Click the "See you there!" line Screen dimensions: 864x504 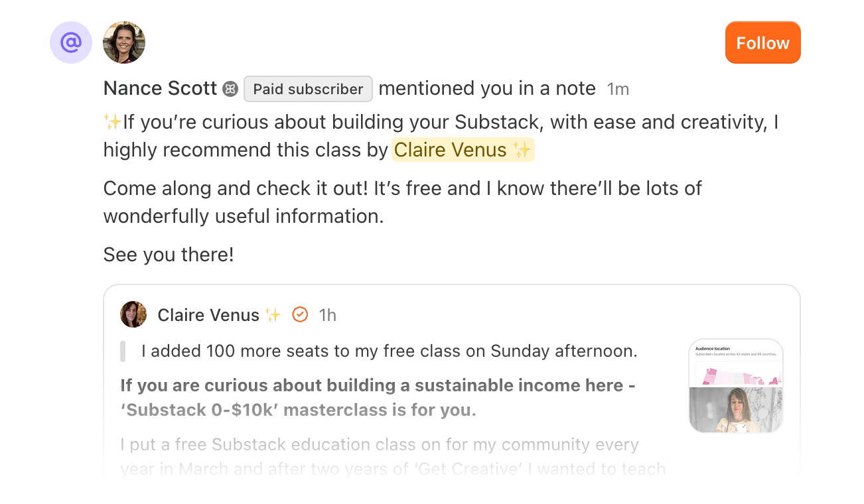(169, 255)
